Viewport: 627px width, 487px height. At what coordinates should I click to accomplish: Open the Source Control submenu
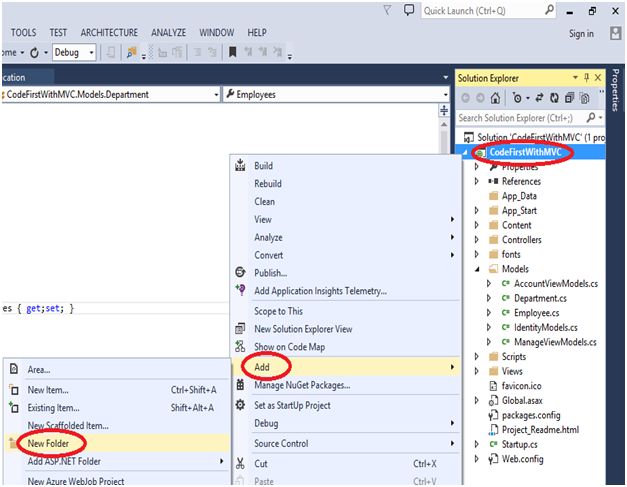[346, 443]
